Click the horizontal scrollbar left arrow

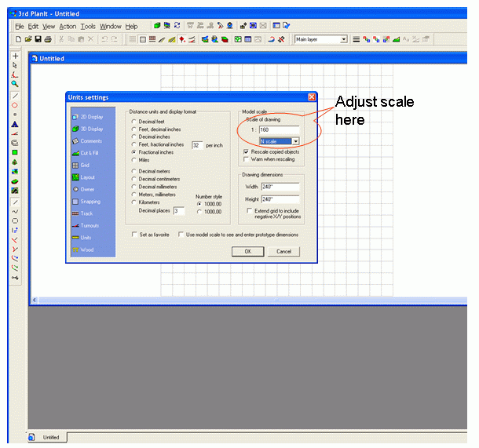tap(35, 300)
